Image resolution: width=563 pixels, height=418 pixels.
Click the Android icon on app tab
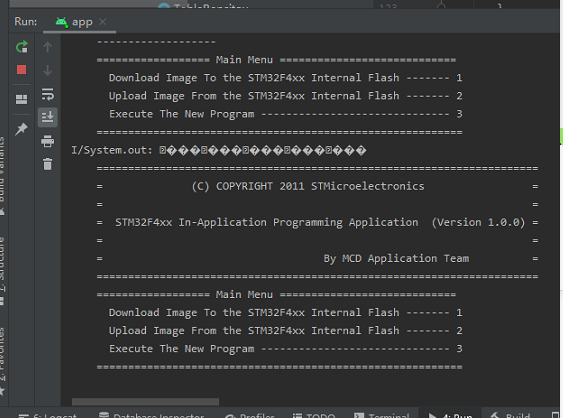point(61,22)
